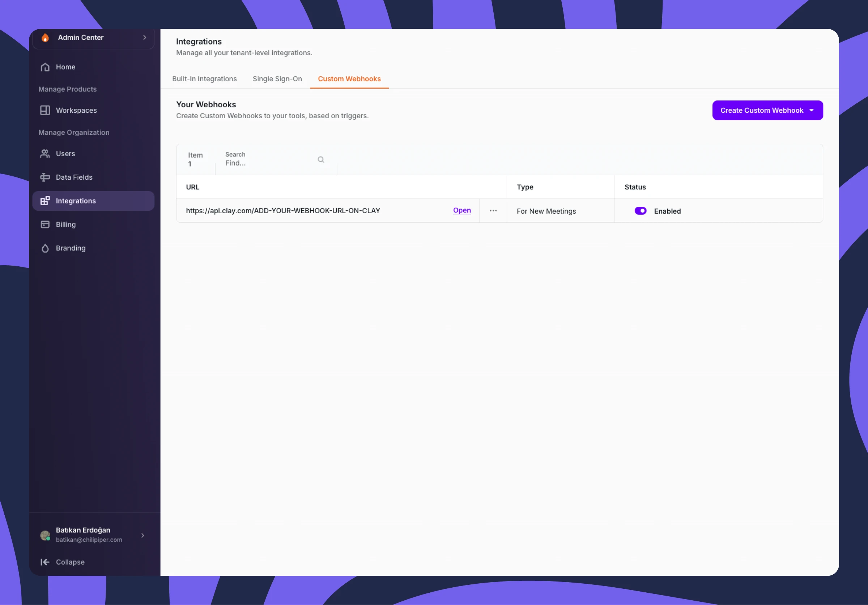Go to Home in the sidebar
Image resolution: width=868 pixels, height=605 pixels.
93,67
